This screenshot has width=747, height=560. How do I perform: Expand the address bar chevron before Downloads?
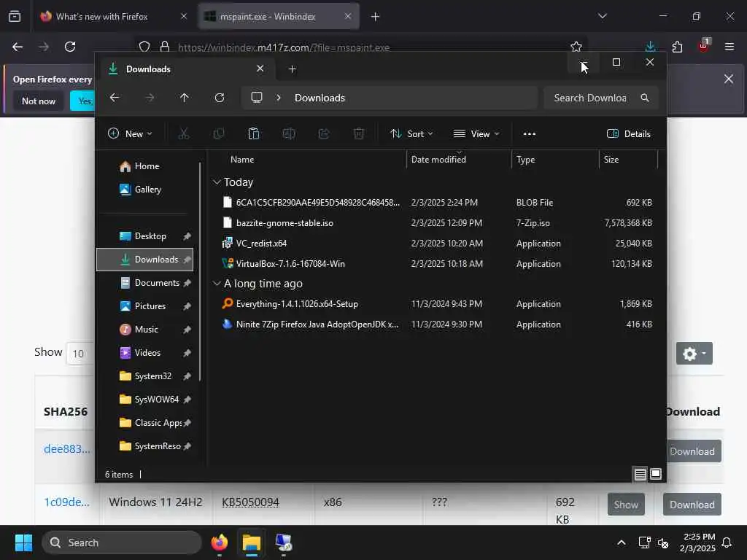279,98
